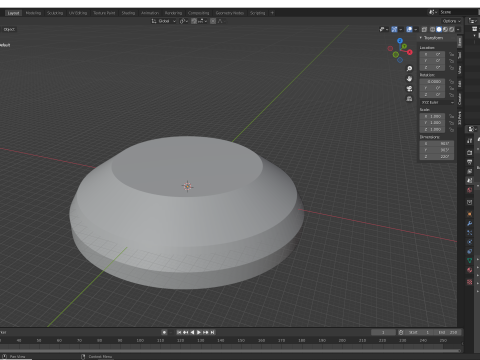Click the red X axis on navigation gizmo
Viewport: 480px width, 360px height.
pyautogui.click(x=410, y=52)
